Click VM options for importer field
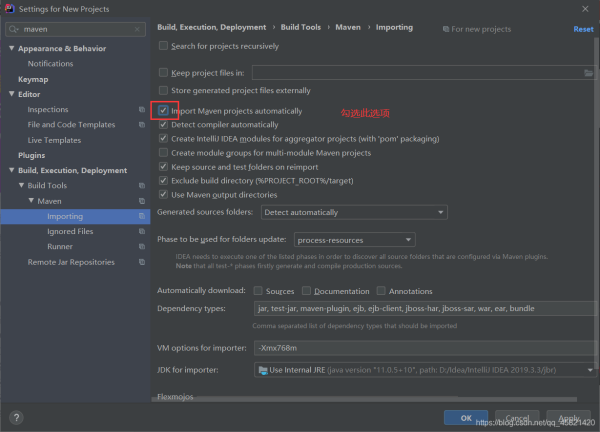Screen dimensions: 600x432 click(x=425, y=348)
